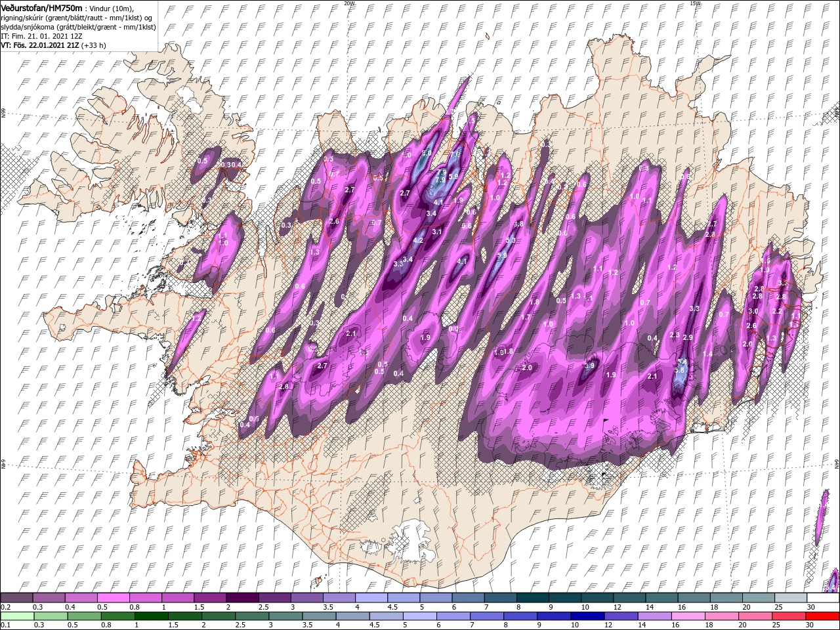Image resolution: width=840 pixels, height=630 pixels.
Task: Click the 3.0 value in the Eastfjords
Action: tap(753, 311)
